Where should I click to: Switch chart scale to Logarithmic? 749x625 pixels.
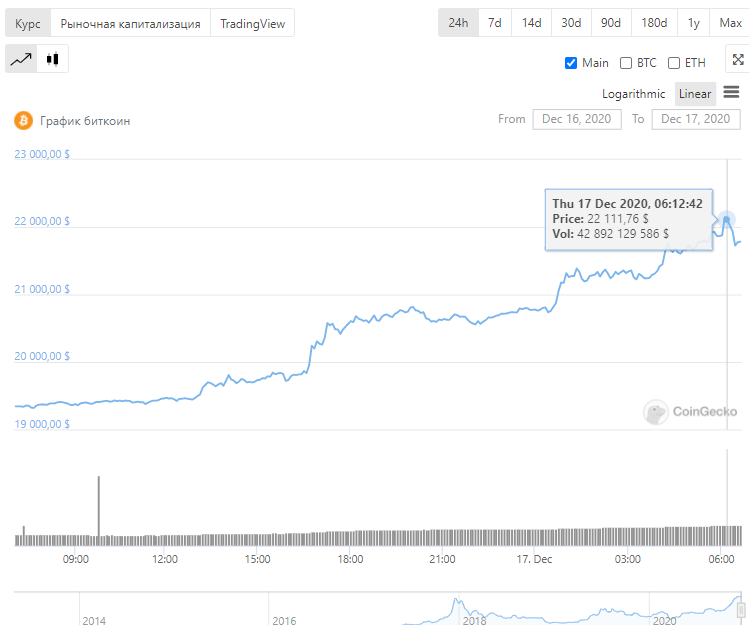click(x=633, y=94)
